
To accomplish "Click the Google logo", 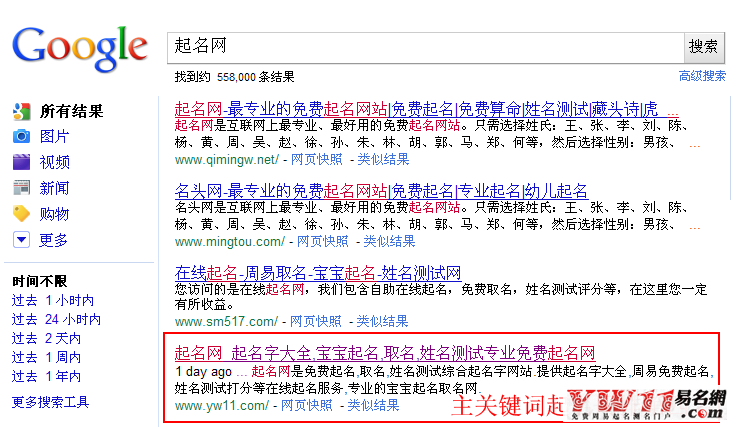I will click(79, 47).
